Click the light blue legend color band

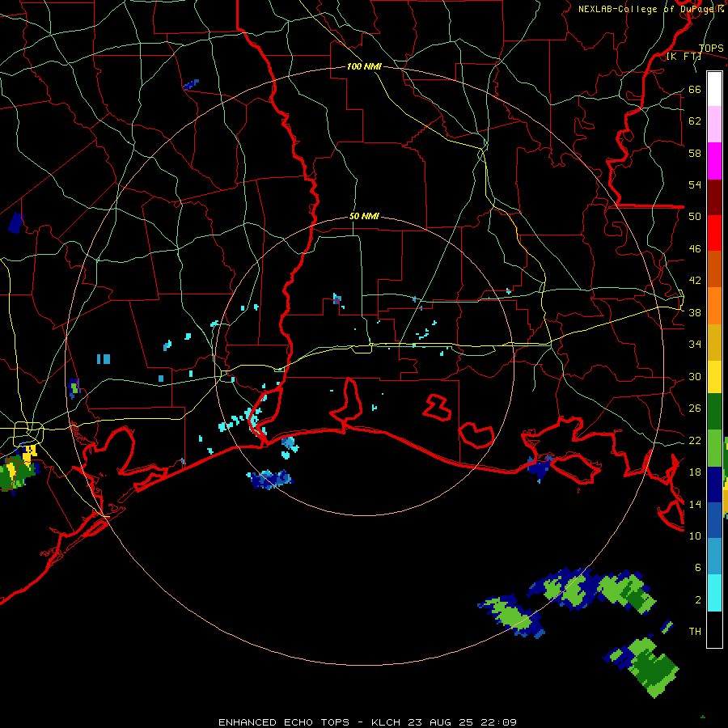[x=714, y=557]
